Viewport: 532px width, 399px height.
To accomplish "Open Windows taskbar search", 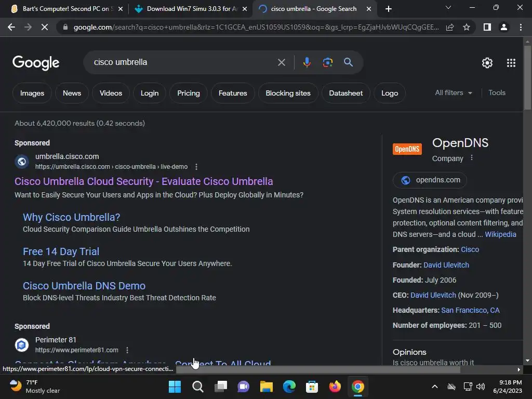I will 198,387.
